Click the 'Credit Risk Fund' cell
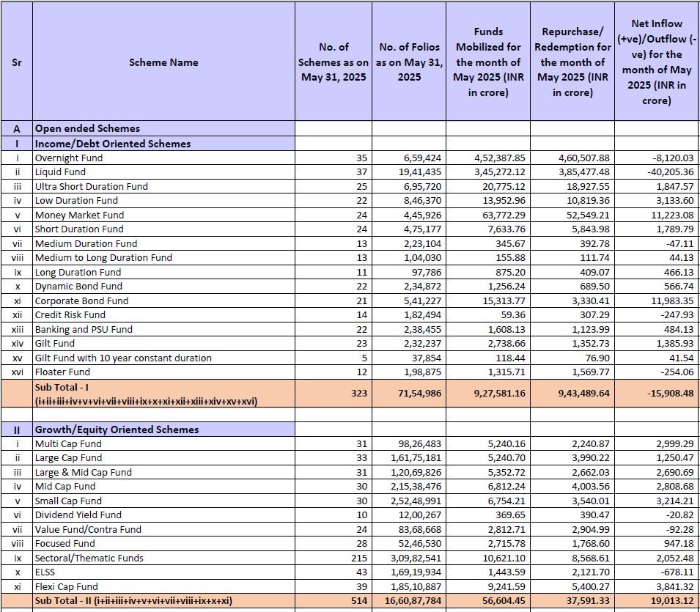This screenshot has width=700, height=612. (70, 315)
